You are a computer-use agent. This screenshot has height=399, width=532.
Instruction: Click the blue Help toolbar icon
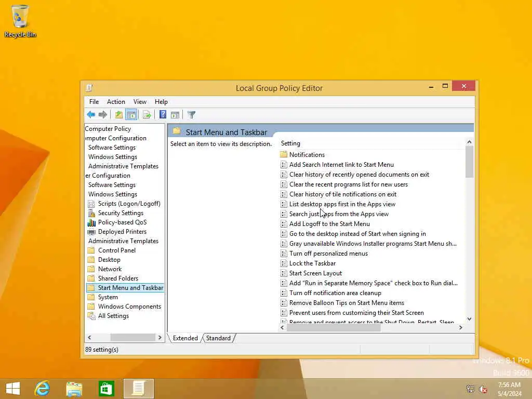point(163,115)
